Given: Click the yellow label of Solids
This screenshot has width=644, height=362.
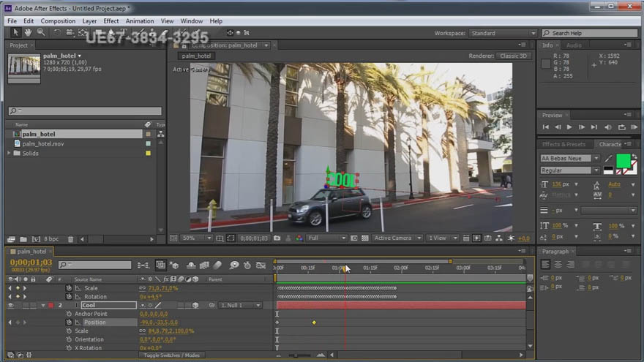Looking at the screenshot, I should click(149, 153).
